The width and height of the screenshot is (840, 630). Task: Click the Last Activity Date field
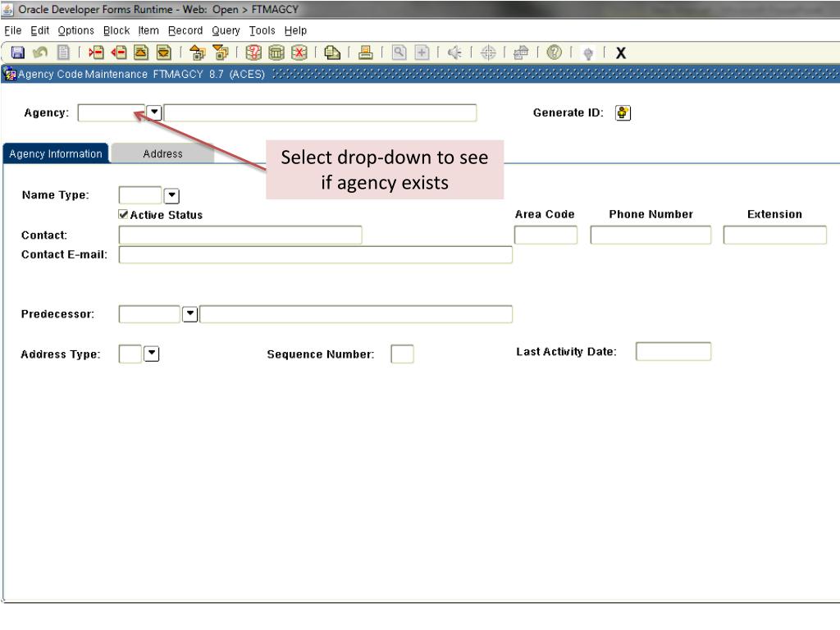coord(673,351)
